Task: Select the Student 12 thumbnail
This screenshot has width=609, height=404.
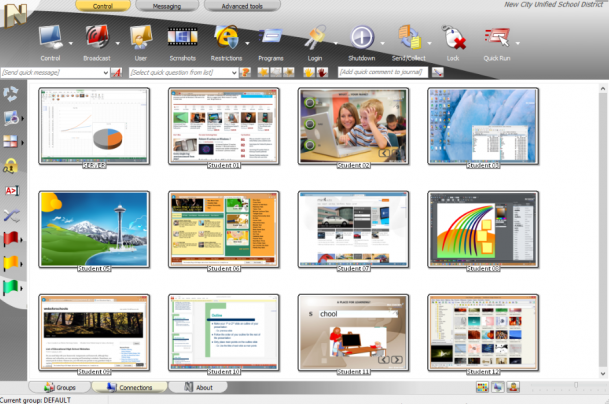Action: click(483, 333)
